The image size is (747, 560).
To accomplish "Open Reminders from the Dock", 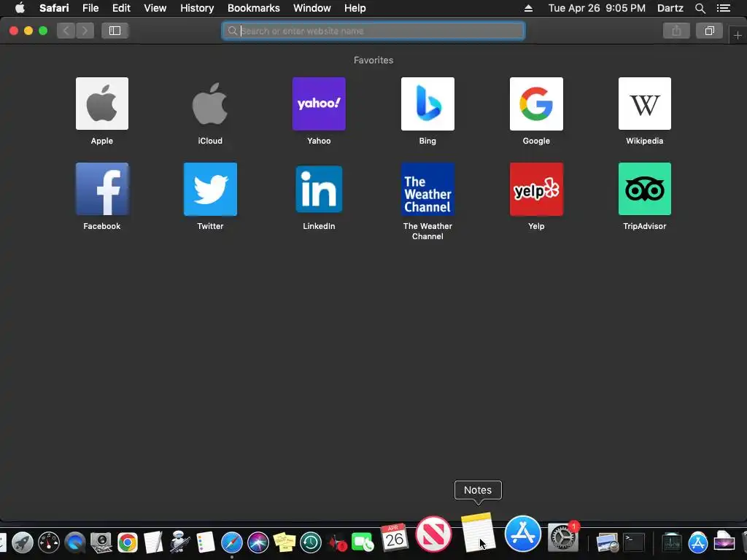I will 206,542.
